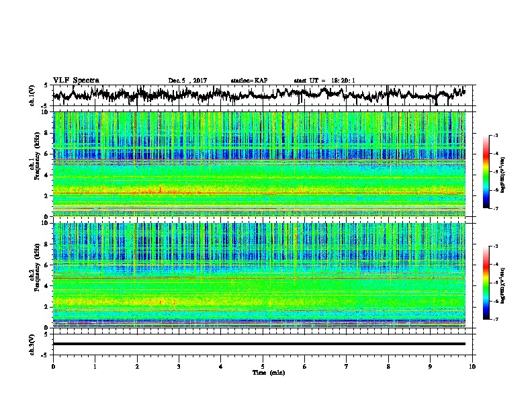Click the "6" kHz tick on ch.2 axis
Screen dimensions: 532x411
pyautogui.click(x=47, y=265)
